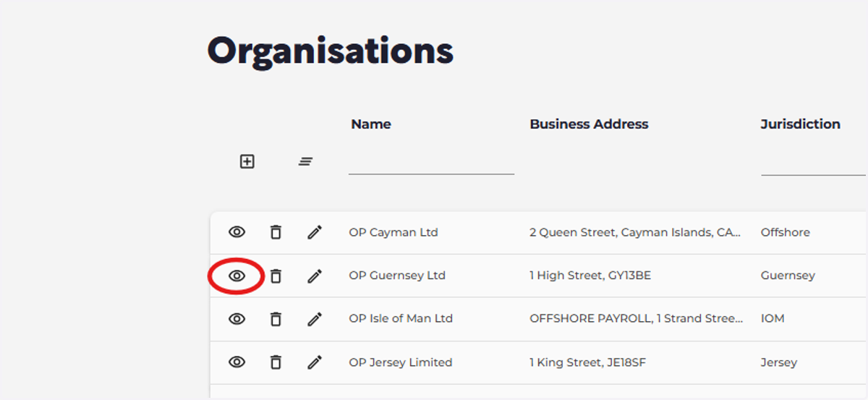Select the OP Jersey Limited name cell

(401, 362)
